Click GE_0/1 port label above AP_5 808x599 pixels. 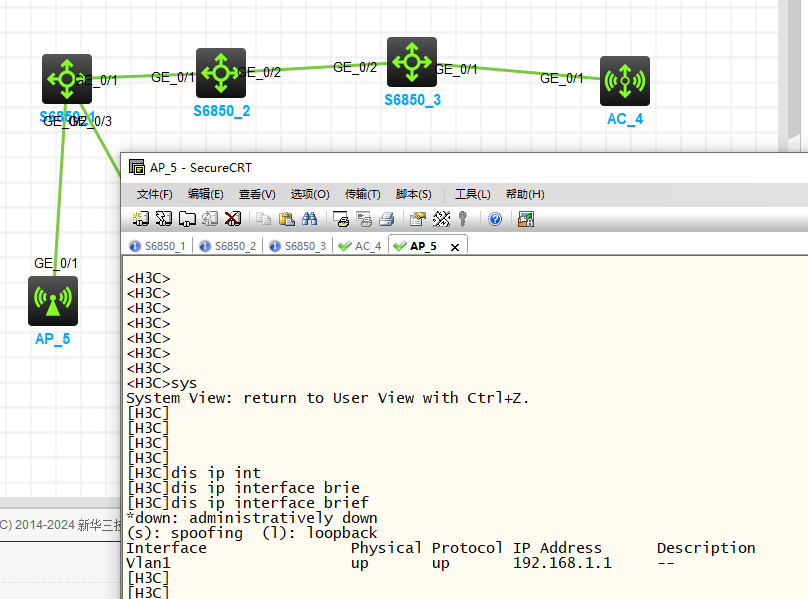point(56,263)
